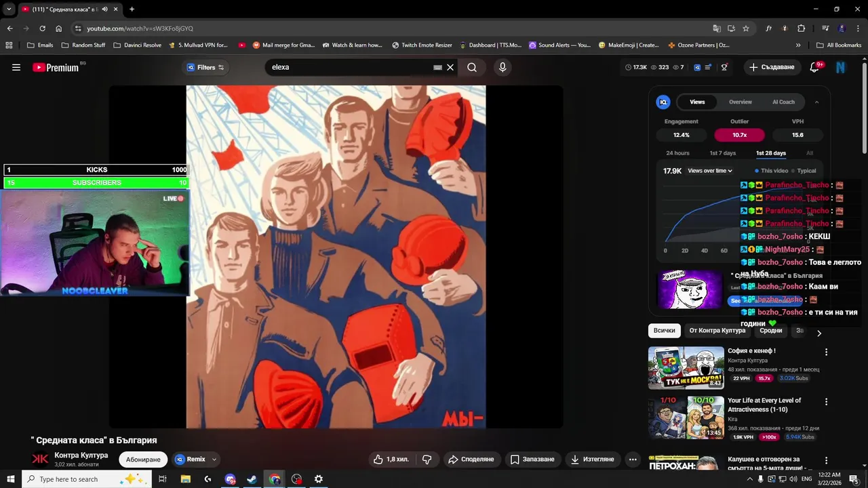Open the Remix dropdown arrow
This screenshot has height=488, width=868.
pyautogui.click(x=214, y=459)
